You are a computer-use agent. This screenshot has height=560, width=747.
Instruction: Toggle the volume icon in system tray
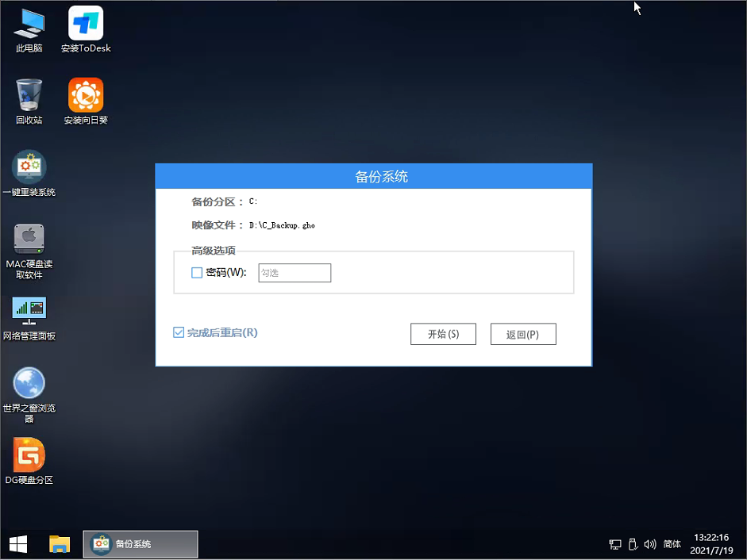coord(650,544)
